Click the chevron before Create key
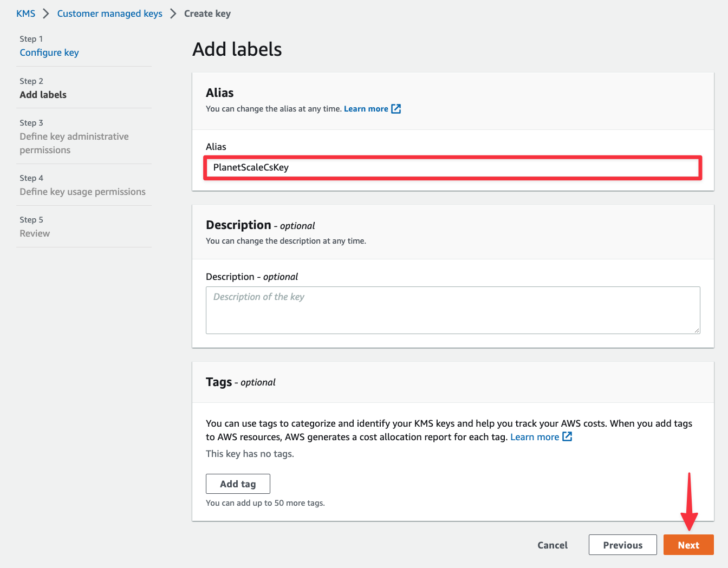Viewport: 728px width, 568px height. click(x=173, y=14)
